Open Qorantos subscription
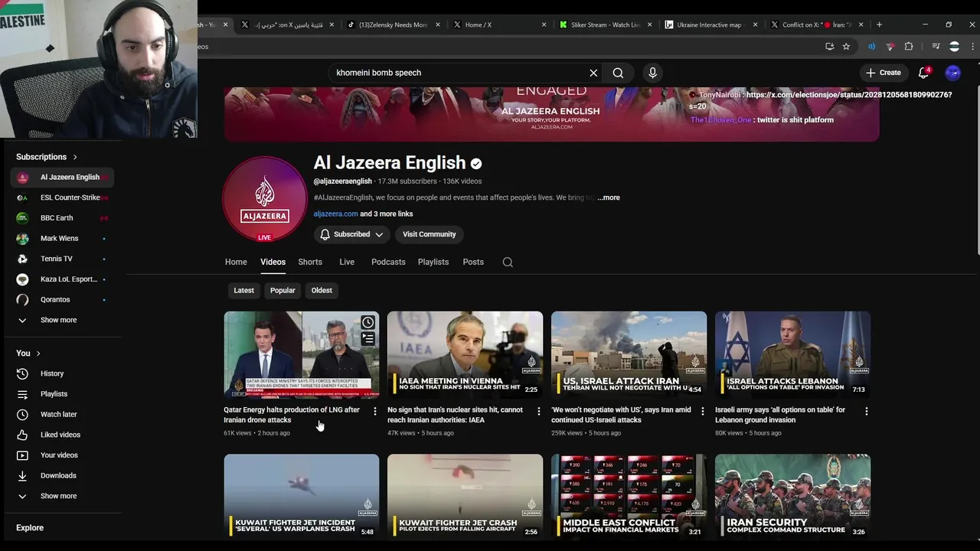The height and width of the screenshot is (551, 980). (x=61, y=299)
